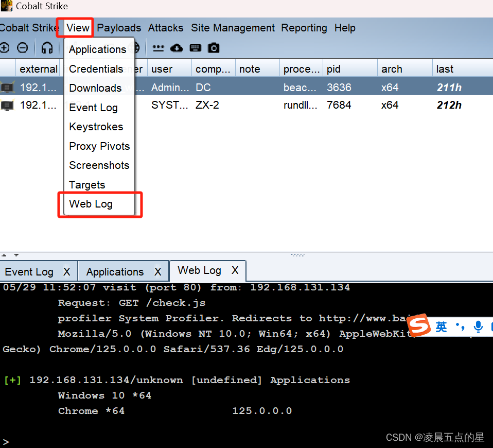The width and height of the screenshot is (493, 448).
Task: Open the Cobalt Strike menu
Action: [29, 28]
